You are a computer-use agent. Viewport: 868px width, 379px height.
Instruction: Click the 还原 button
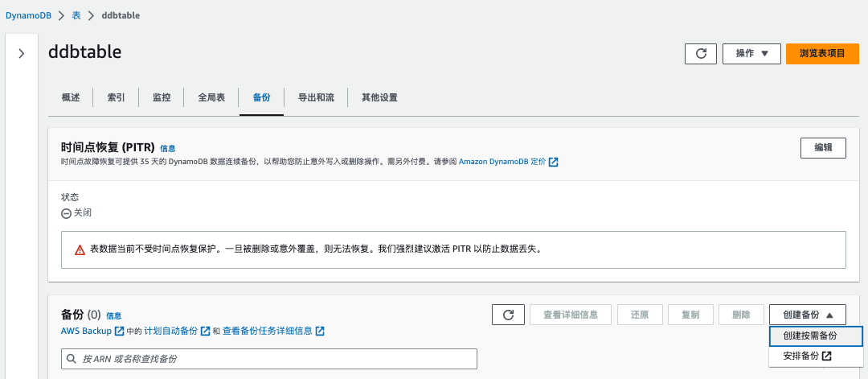click(x=640, y=315)
